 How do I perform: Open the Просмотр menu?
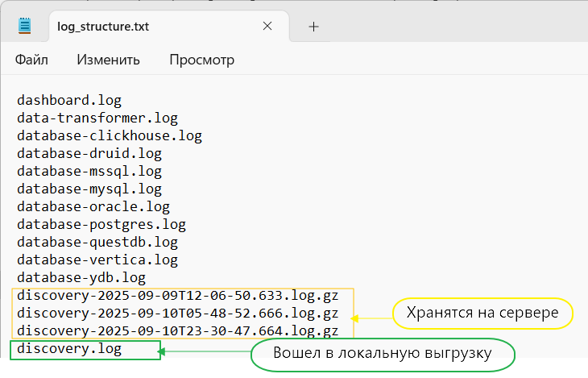[201, 60]
